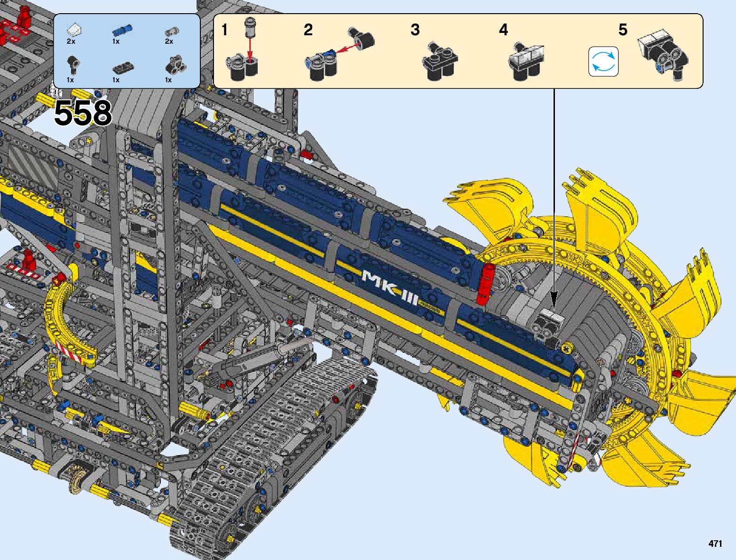Click the page number 471
This screenshot has width=736, height=560.
pyautogui.click(x=715, y=544)
